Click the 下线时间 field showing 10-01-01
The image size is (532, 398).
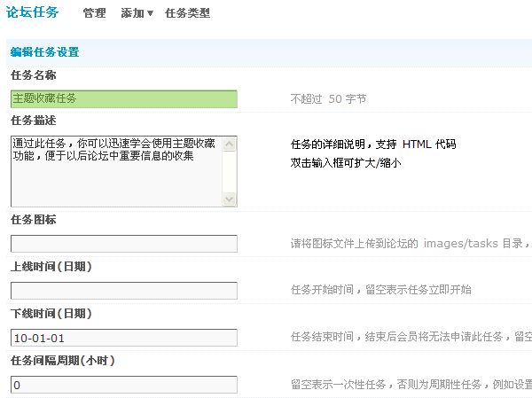[x=124, y=337]
